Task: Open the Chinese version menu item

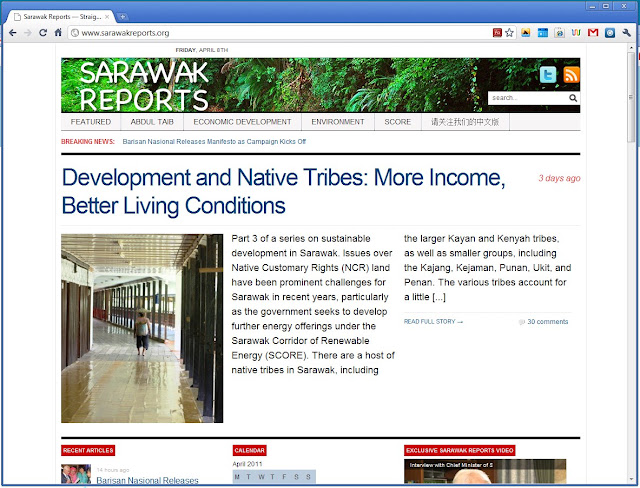Action: pos(465,122)
